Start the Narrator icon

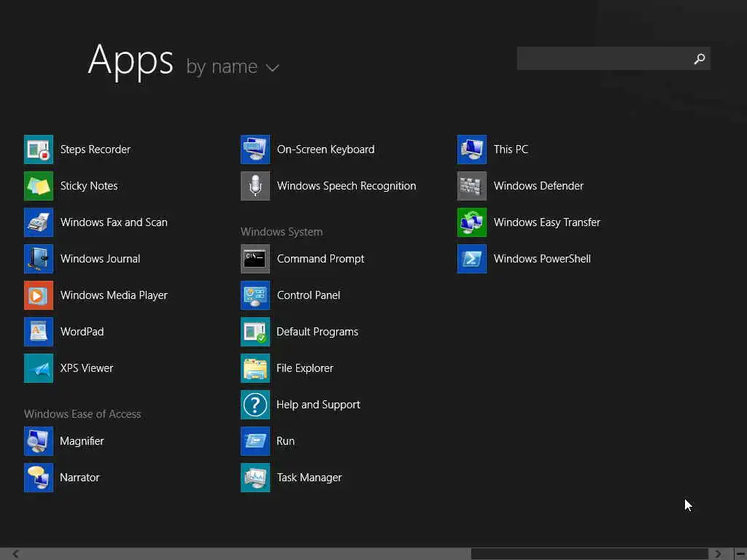coord(39,478)
